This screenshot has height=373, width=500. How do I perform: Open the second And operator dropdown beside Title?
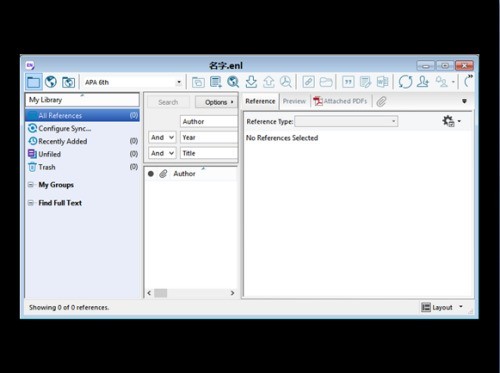point(162,153)
